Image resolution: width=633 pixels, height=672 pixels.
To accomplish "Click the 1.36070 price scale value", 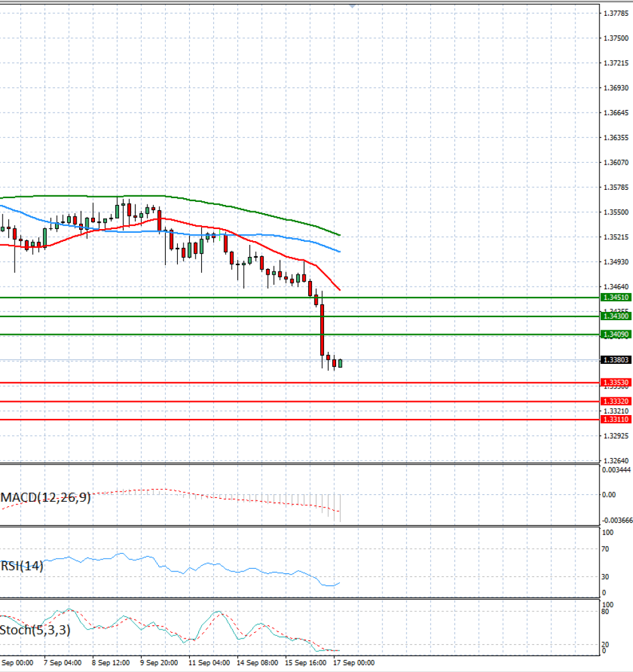I will 616,163.
